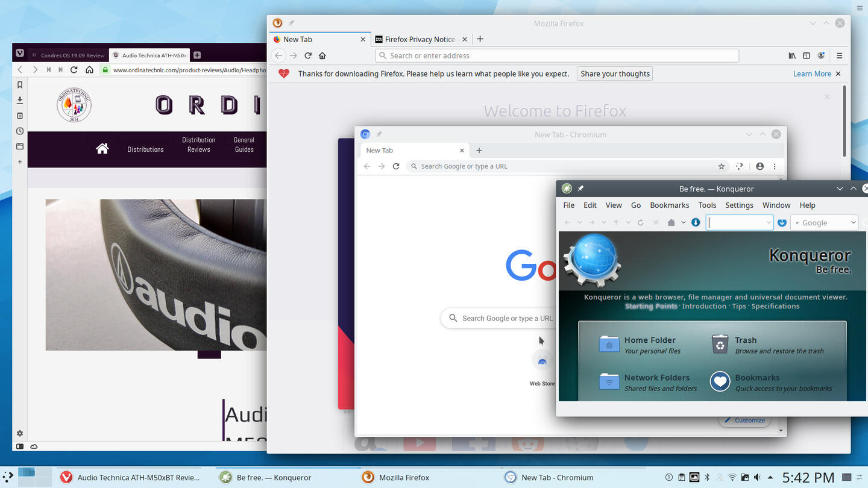Image resolution: width=868 pixels, height=488 pixels.
Task: Open Vivaldi bookmarks panel in sidebar
Action: coord(20,85)
